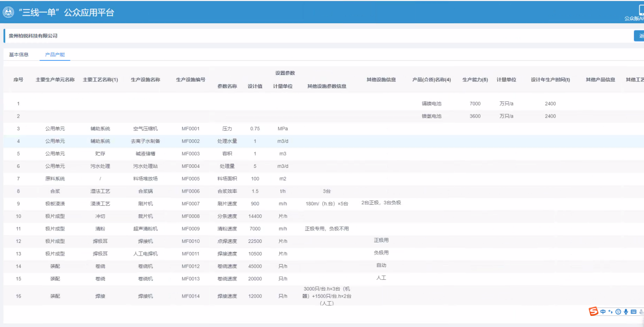Click the 湿法工艺 process cell

[100, 191]
